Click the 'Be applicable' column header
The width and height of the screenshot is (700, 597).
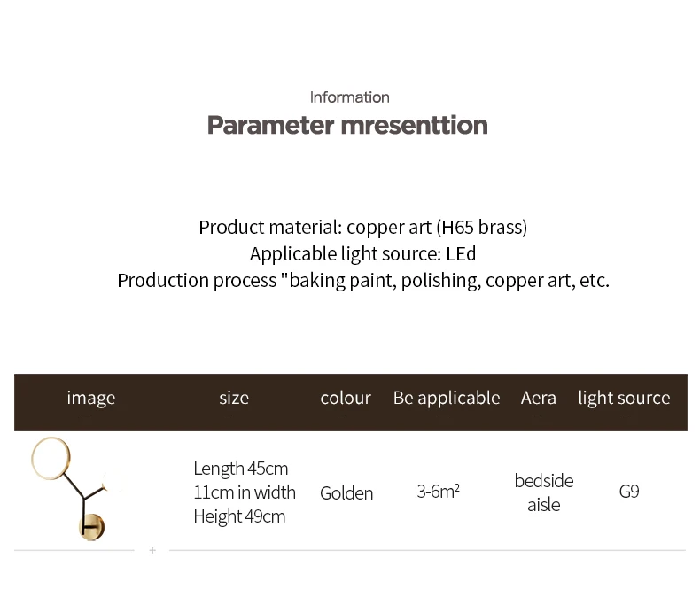pyautogui.click(x=447, y=398)
